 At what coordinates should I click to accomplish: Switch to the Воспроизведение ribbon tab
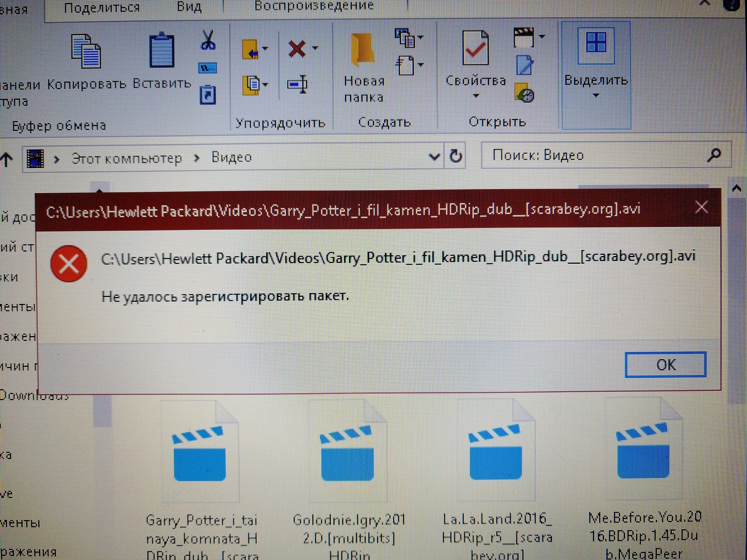(x=314, y=6)
